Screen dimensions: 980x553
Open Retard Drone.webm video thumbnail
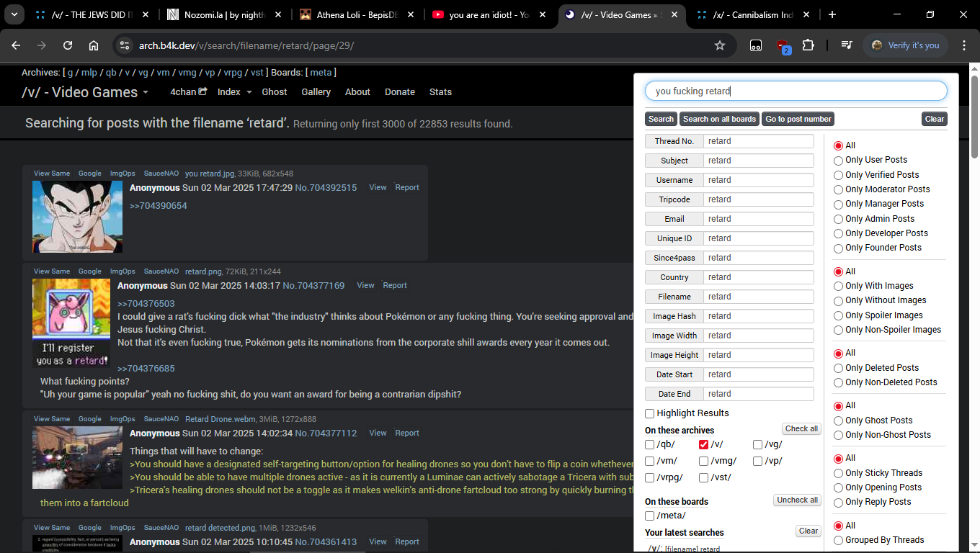(x=77, y=457)
